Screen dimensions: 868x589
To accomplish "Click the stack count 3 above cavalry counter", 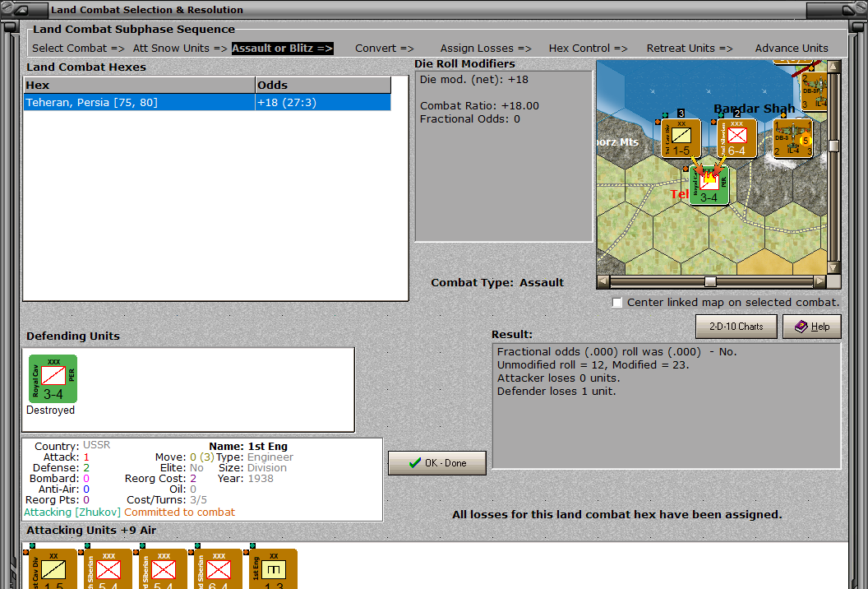I will [x=681, y=113].
